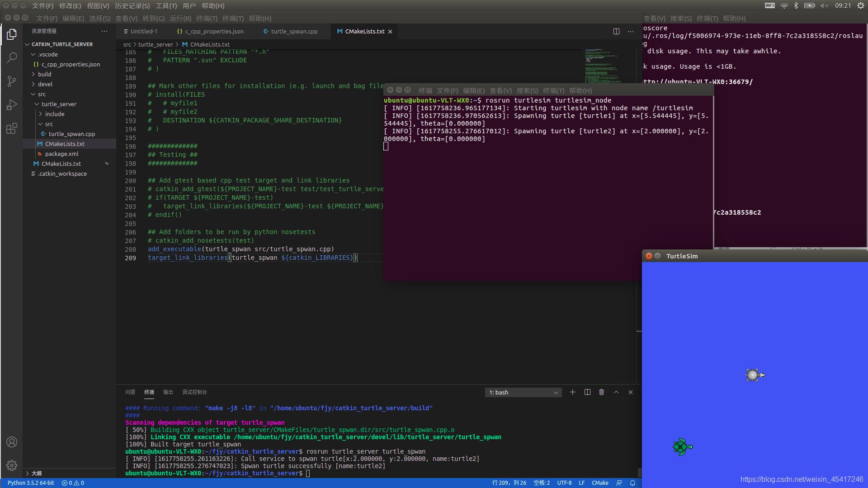
Task: Switch to turtle_spwan.cpp editor tab
Action: tap(294, 32)
